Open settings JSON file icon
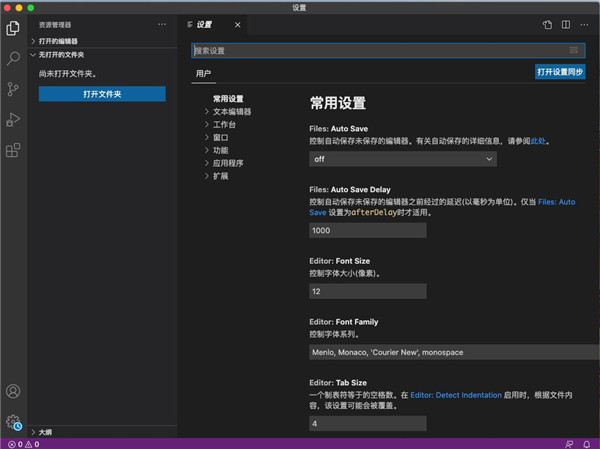The width and height of the screenshot is (600, 449). coord(547,23)
